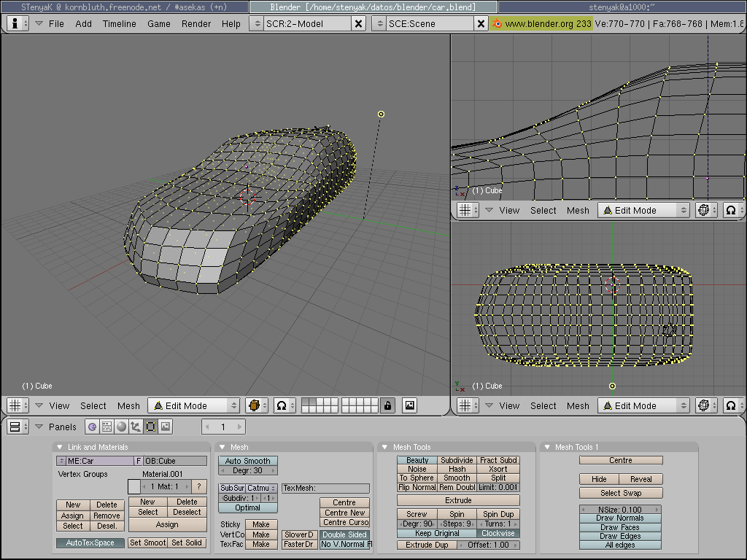Collapse the Mesh Tools panel triangle
The height and width of the screenshot is (560, 747).
coord(384,447)
